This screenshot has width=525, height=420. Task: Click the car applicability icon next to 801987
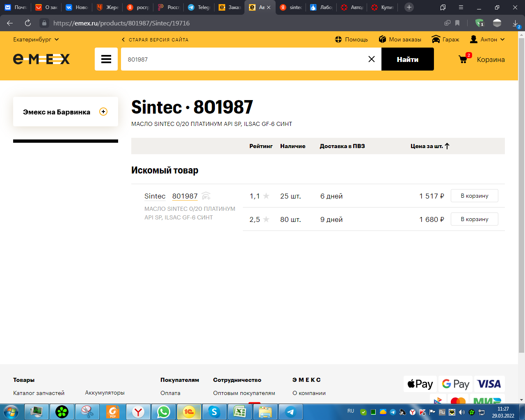[x=206, y=196]
